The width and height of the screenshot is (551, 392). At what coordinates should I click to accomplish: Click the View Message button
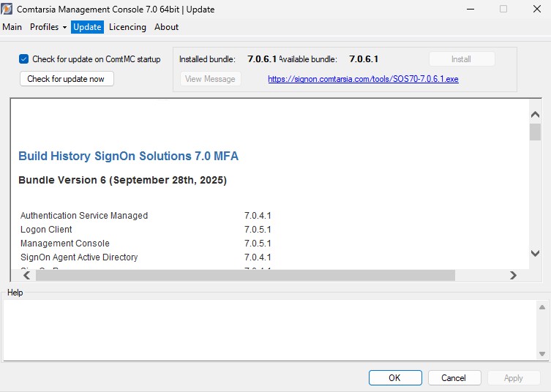coord(211,79)
